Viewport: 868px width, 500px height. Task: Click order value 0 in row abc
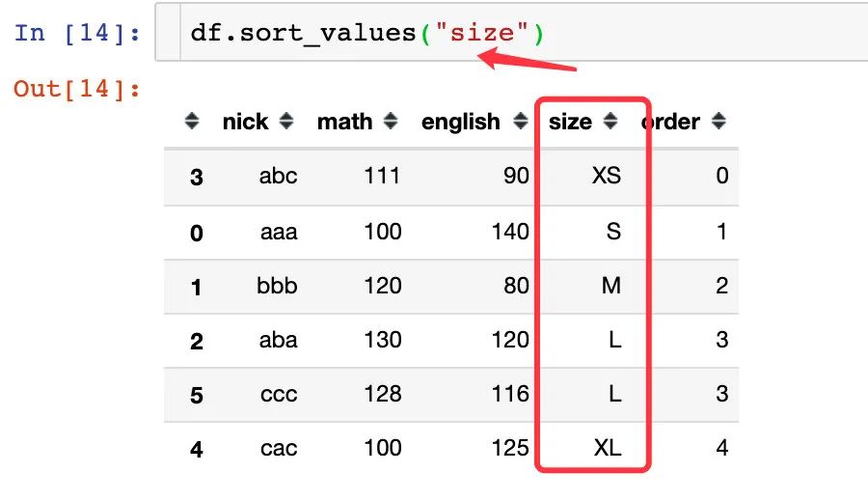pos(721,176)
